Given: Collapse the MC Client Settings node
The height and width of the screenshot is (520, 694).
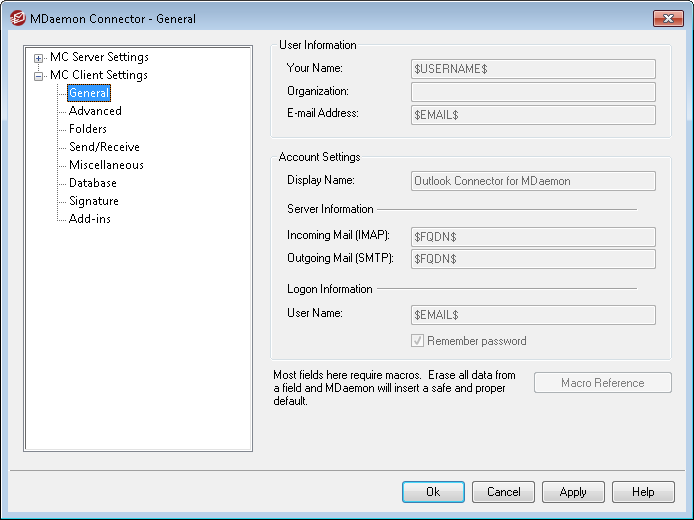Looking at the screenshot, I should [x=39, y=76].
